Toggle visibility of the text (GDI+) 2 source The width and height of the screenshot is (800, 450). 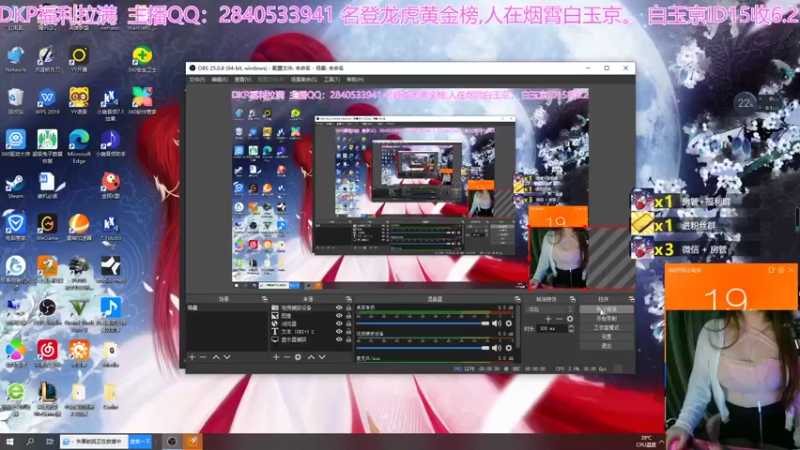coord(339,332)
